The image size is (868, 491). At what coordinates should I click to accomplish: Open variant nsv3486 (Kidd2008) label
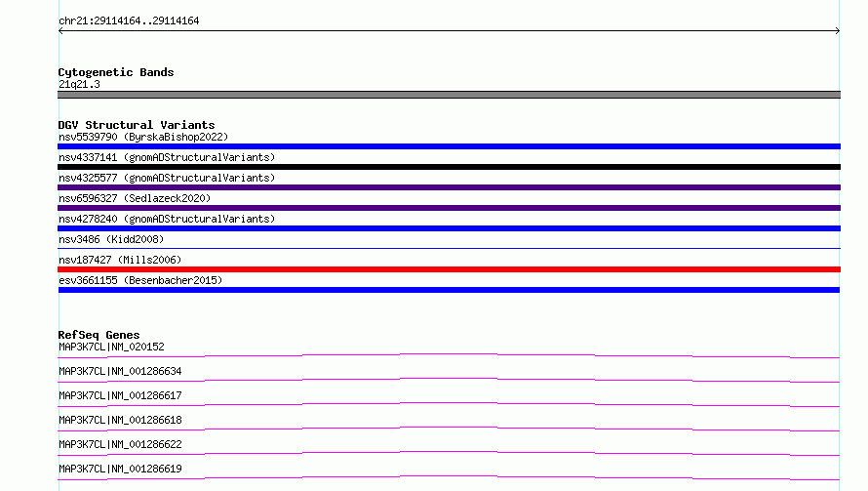click(111, 239)
